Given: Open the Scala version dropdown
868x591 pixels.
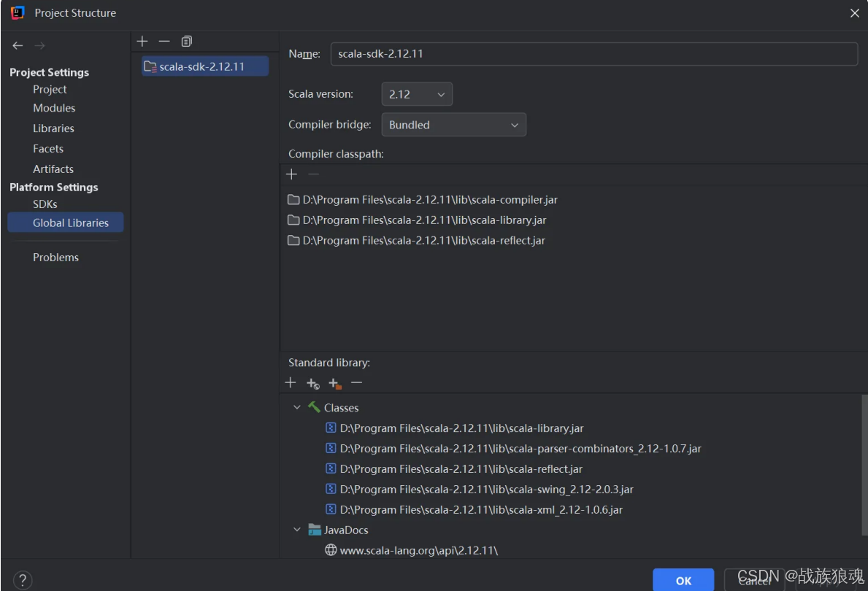Looking at the screenshot, I should [x=417, y=94].
